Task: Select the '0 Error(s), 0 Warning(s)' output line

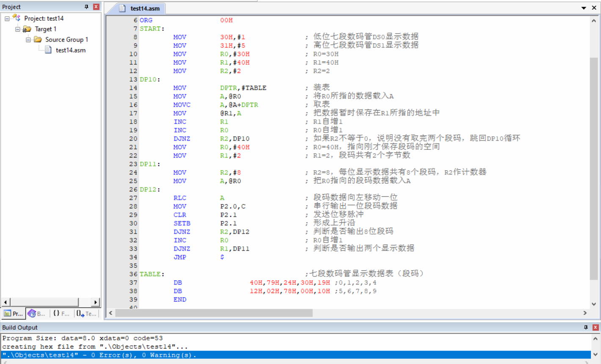Action: click(296, 355)
